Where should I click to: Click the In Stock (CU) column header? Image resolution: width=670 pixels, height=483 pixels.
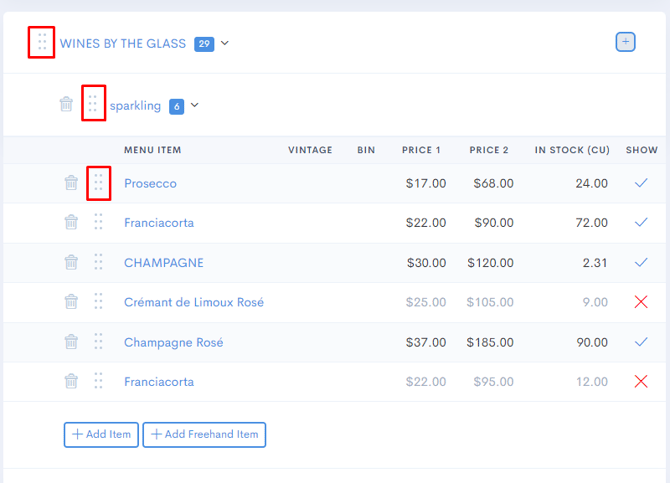pyautogui.click(x=572, y=150)
